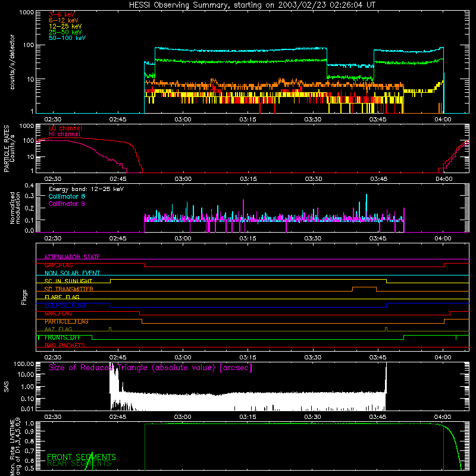This screenshot has width=476, height=476.
Task: Click the ATTENUATOR_STATE flag label
Action: tap(72, 257)
